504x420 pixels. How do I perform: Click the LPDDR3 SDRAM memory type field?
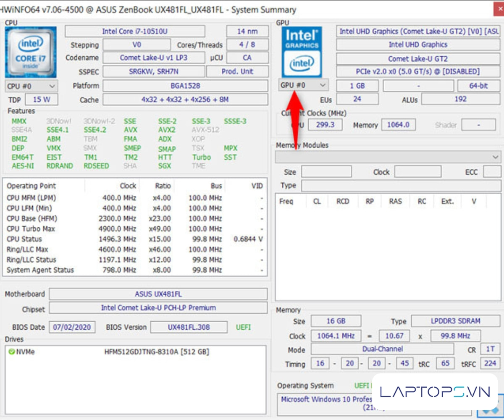(456, 321)
